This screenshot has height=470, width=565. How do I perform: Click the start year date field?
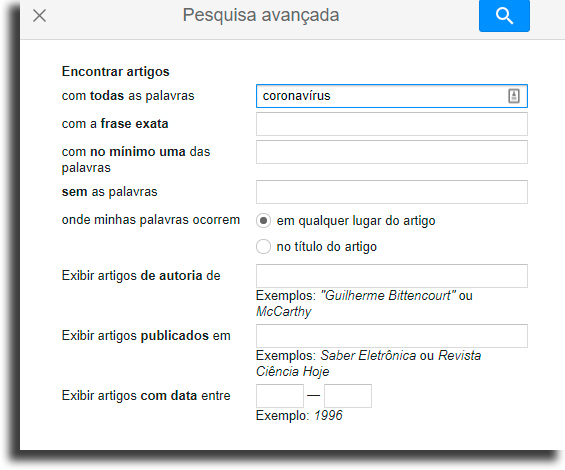[280, 396]
